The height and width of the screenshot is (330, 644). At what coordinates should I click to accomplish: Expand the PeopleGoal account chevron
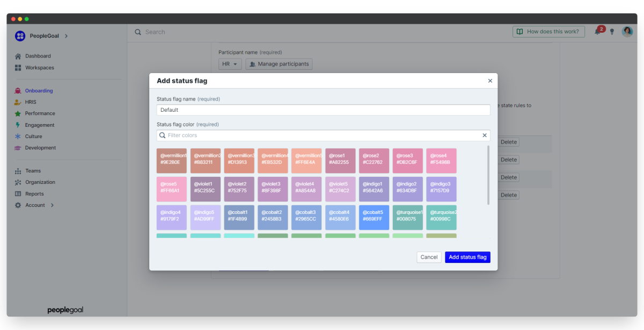click(x=66, y=36)
